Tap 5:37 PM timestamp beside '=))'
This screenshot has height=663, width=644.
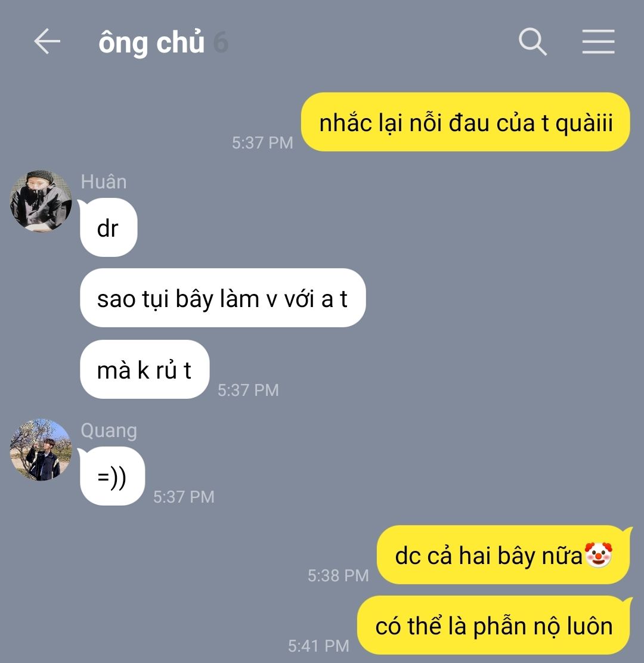[184, 497]
